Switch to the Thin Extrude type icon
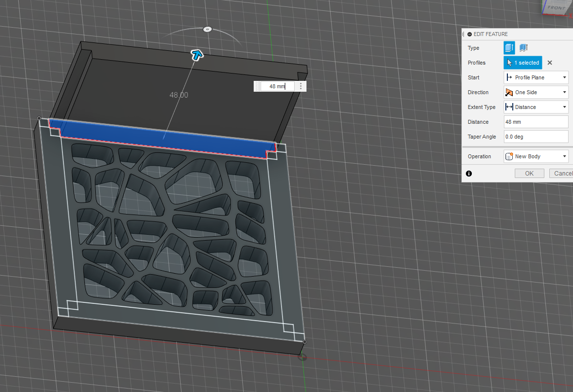 pyautogui.click(x=523, y=47)
